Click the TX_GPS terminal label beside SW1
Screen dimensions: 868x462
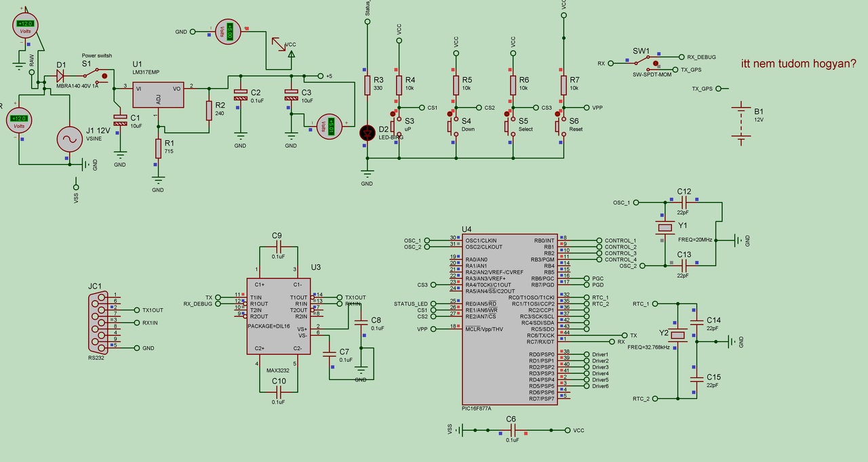coord(691,70)
